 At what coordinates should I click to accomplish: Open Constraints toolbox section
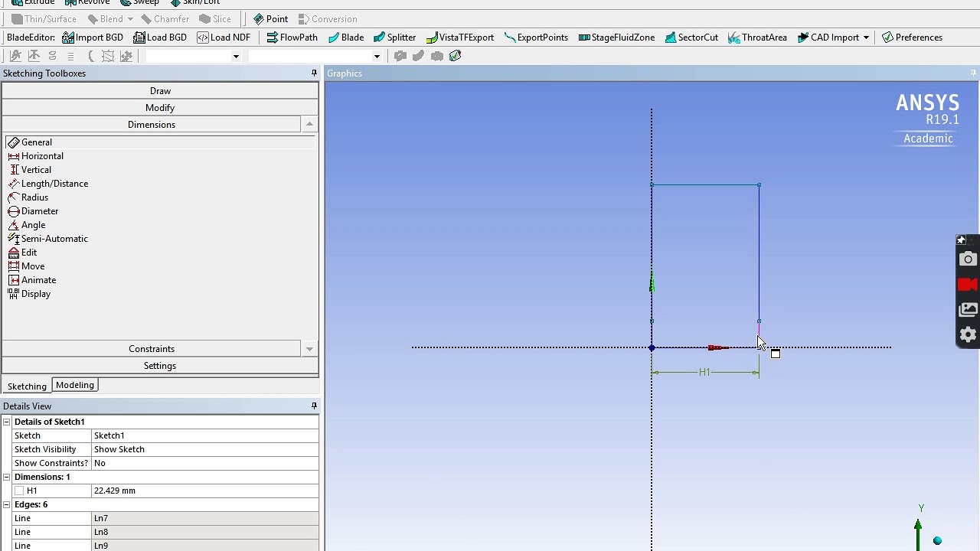point(152,349)
